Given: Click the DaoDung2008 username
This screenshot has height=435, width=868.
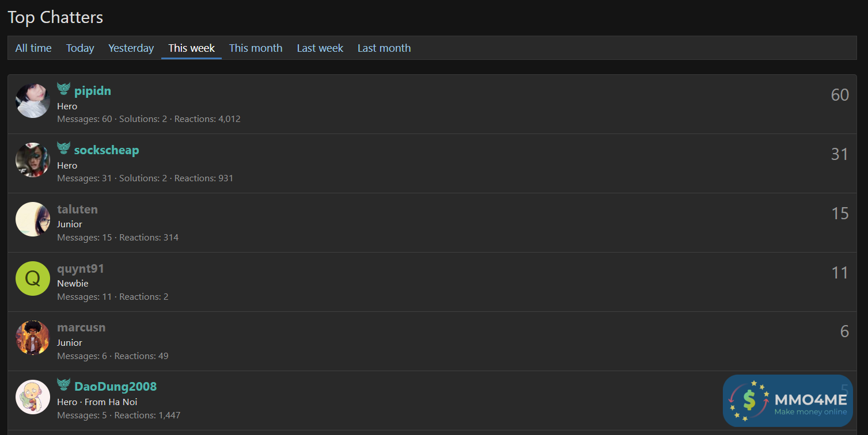Looking at the screenshot, I should [115, 387].
